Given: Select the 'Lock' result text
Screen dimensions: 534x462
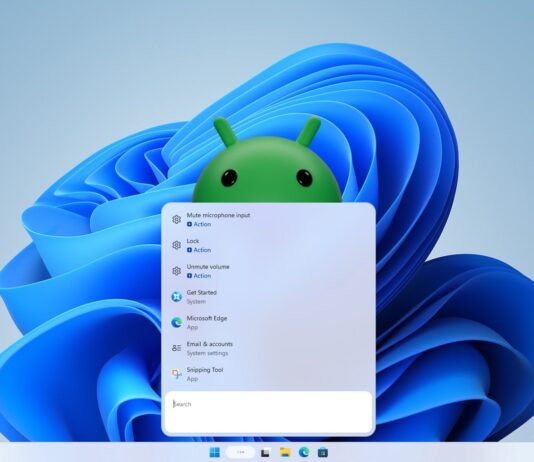Looking at the screenshot, I should click(193, 241).
